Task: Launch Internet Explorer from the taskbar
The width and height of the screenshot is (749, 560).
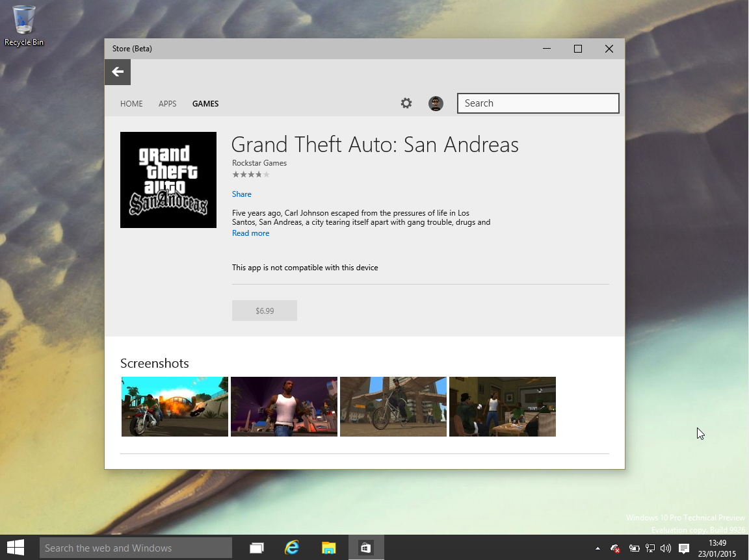Action: 292,548
